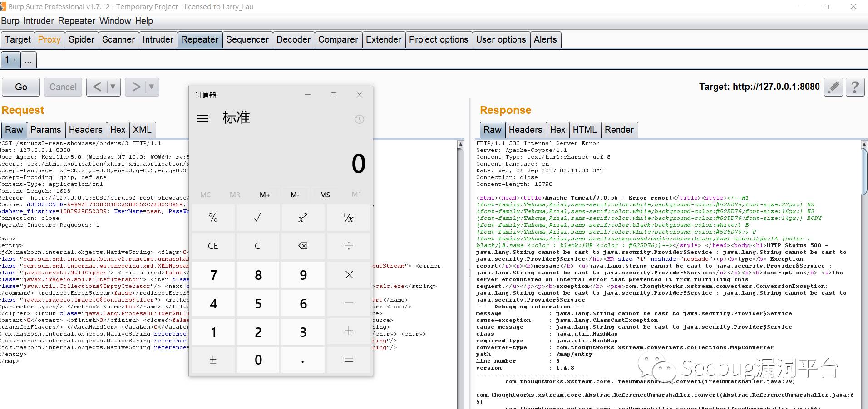This screenshot has height=409, width=868.
Task: Click the C clear key
Action: (257, 246)
